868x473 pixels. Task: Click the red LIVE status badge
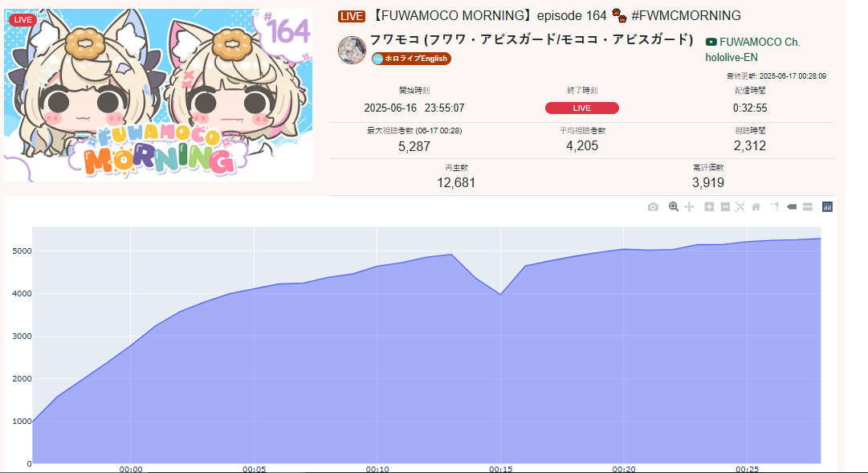[582, 108]
